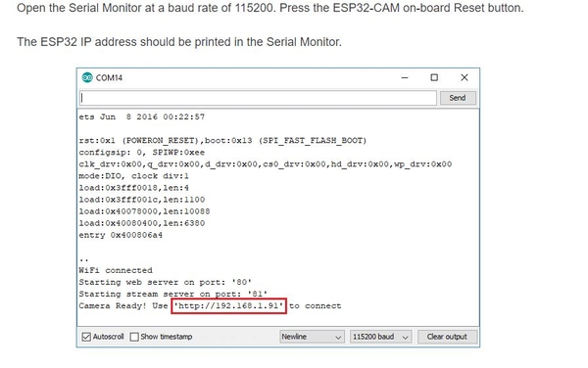Click the 'mode:DIO, clock div:1' line

pos(133,176)
